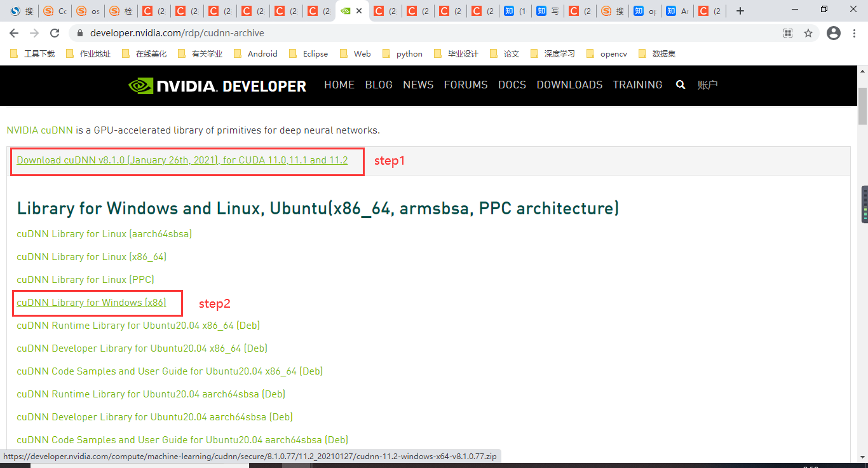868x468 pixels.
Task: Switch to the first blue Sogou 搜 tab
Action: click(x=21, y=11)
